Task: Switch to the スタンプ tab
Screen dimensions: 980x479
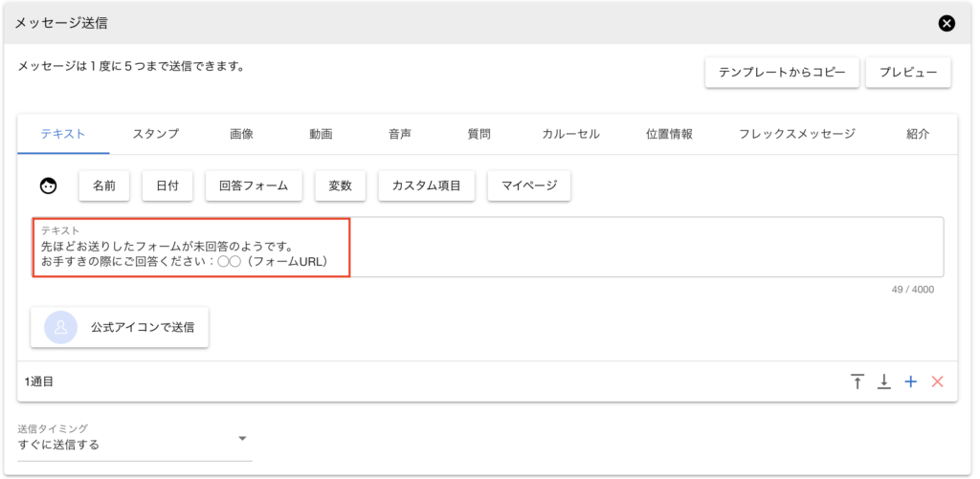Action: pos(155,134)
